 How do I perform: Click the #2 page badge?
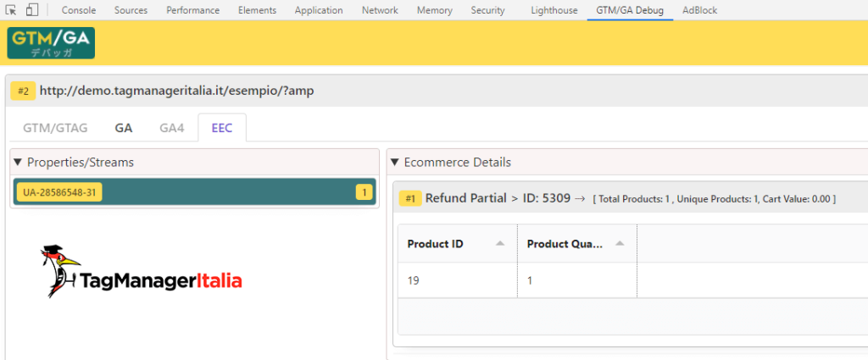23,91
